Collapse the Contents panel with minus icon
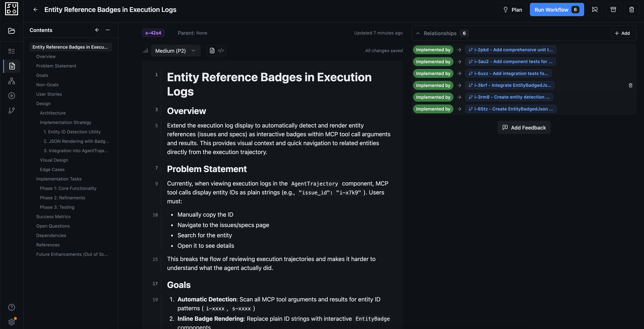This screenshot has width=644, height=329. coord(108,30)
